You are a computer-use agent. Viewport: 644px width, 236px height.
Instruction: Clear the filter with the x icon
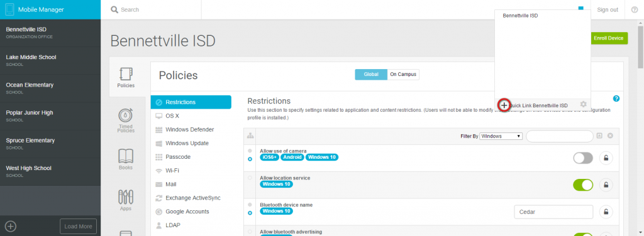coord(610,136)
